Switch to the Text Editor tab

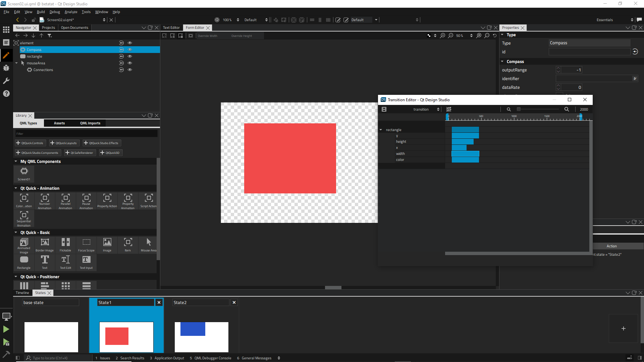[x=171, y=28]
